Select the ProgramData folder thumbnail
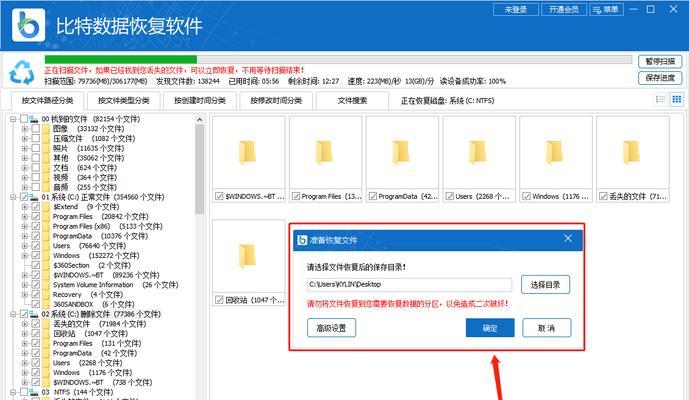This screenshot has width=689, height=400. click(x=403, y=153)
